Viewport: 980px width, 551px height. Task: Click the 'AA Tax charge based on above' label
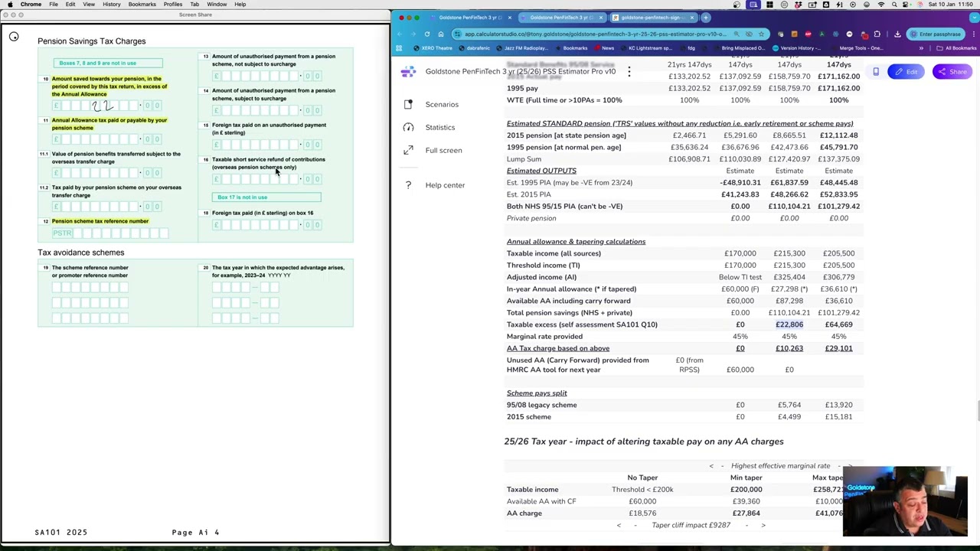(557, 348)
